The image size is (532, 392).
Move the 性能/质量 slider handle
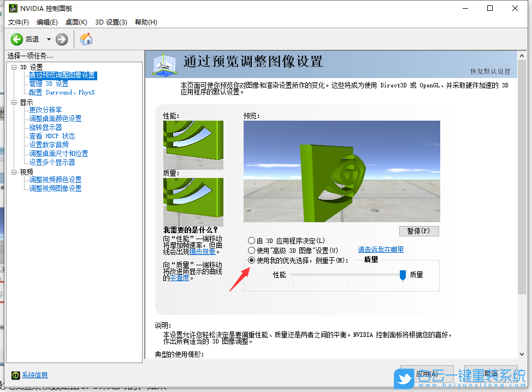pyautogui.click(x=401, y=275)
